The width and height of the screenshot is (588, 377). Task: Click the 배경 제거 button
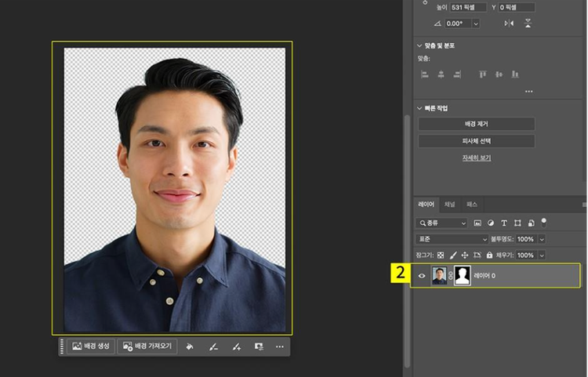tap(477, 125)
